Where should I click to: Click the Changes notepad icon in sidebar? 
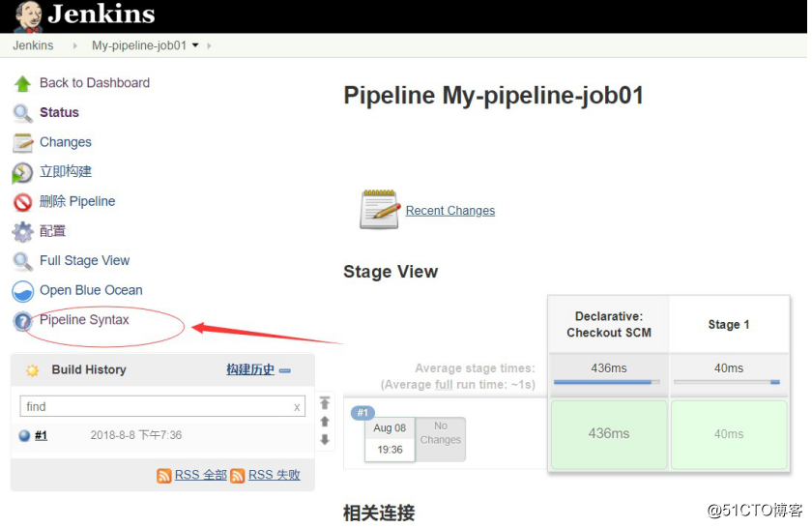tap(22, 142)
